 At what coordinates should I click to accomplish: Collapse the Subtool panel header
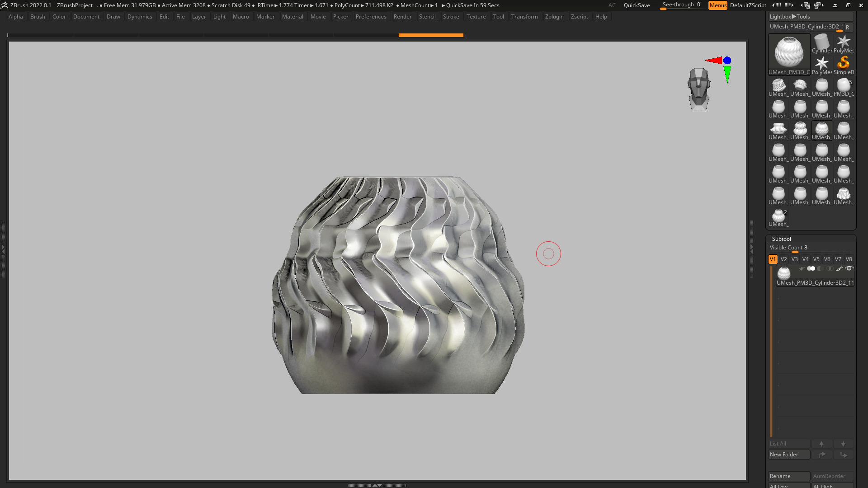pos(781,239)
